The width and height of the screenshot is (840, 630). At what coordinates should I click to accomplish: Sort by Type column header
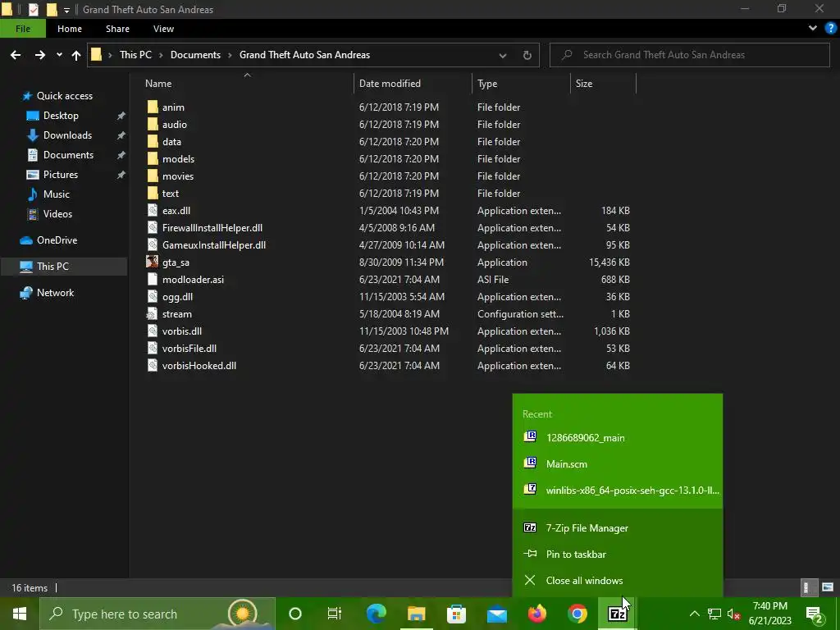tap(487, 83)
